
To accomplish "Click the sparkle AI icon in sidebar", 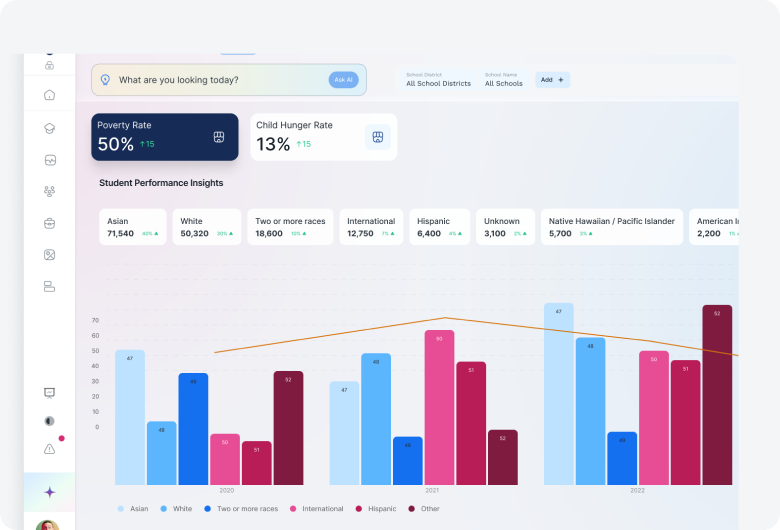I will point(49,492).
